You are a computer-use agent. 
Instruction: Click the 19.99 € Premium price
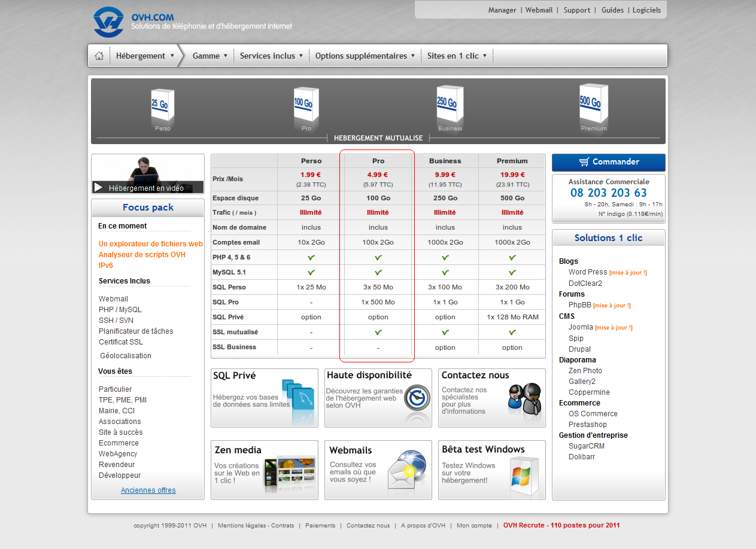pyautogui.click(x=512, y=175)
